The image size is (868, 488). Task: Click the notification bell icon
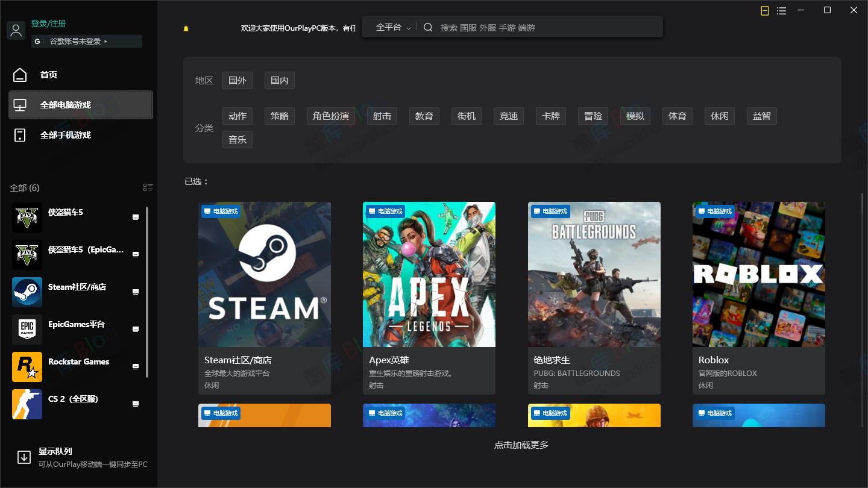coord(186,28)
